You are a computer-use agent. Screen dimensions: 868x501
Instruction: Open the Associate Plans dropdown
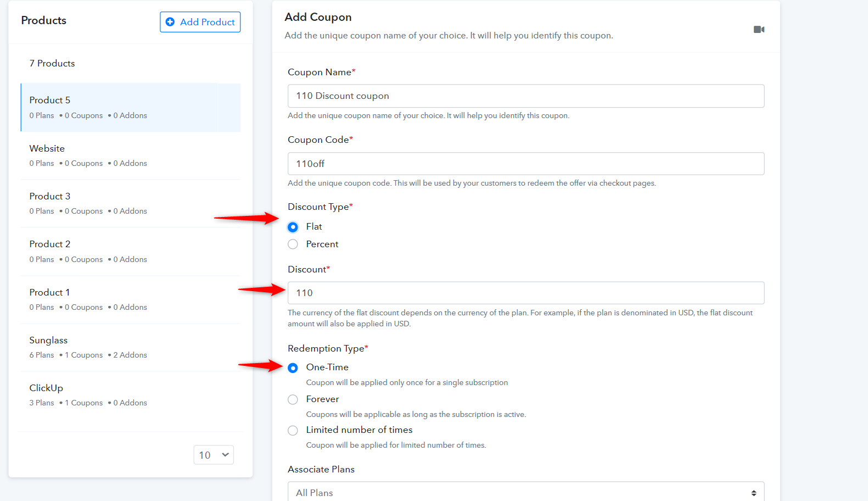tap(525, 492)
